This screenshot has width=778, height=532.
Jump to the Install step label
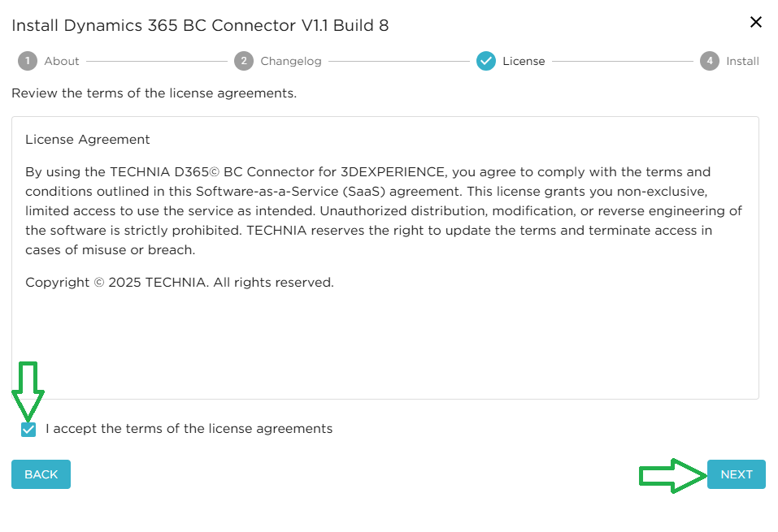tap(742, 61)
